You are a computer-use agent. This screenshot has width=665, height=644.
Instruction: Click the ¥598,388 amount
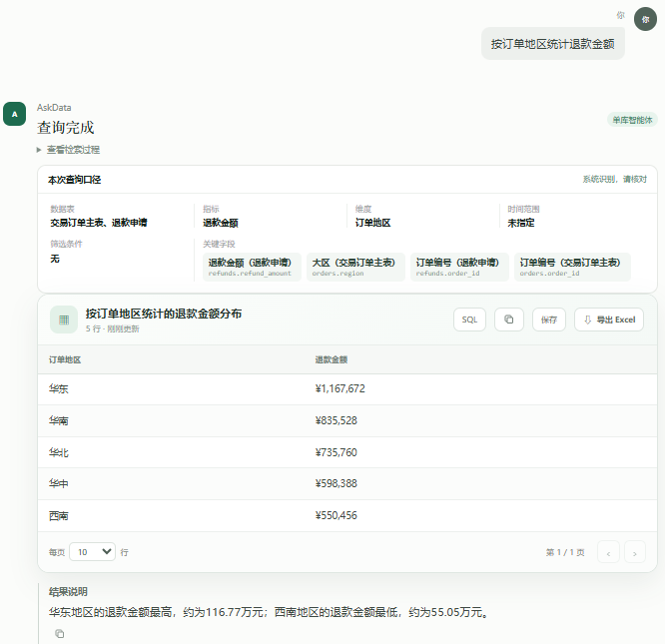(x=335, y=483)
